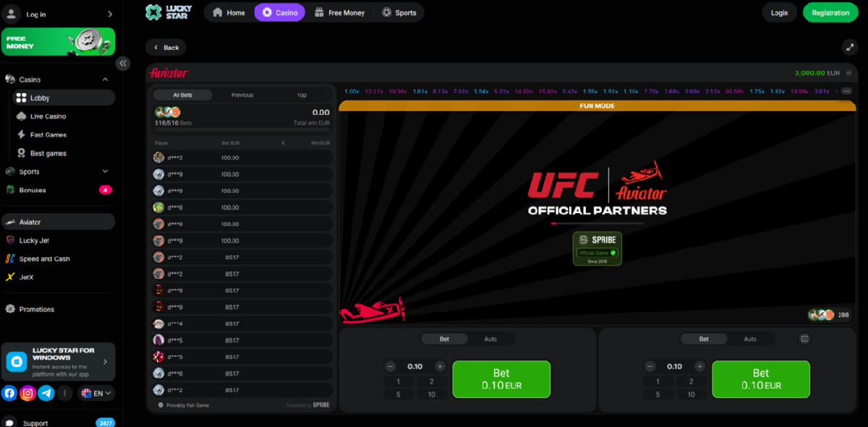
Task: Click the Login button in header
Action: tap(779, 12)
